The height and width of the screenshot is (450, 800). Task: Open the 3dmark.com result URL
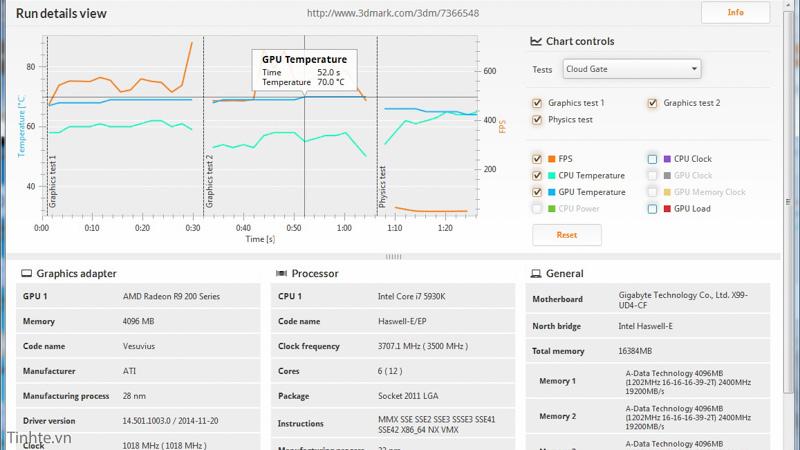point(392,14)
